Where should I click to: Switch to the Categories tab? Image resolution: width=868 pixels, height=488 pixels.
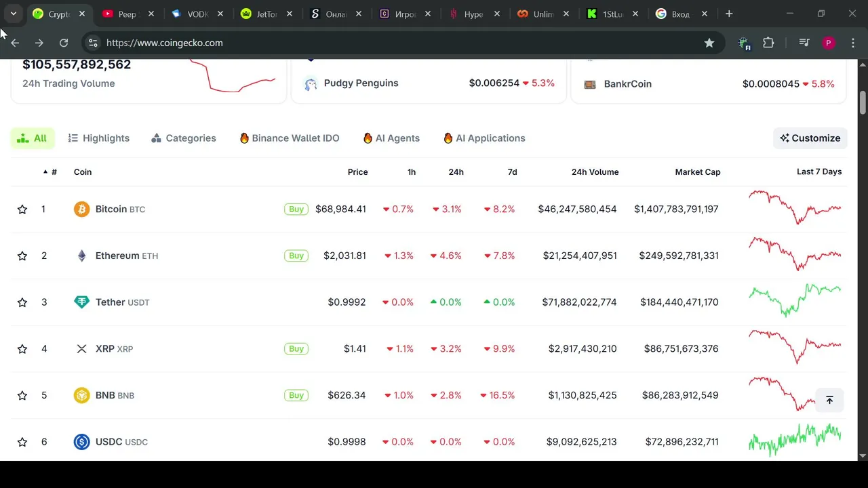point(184,138)
